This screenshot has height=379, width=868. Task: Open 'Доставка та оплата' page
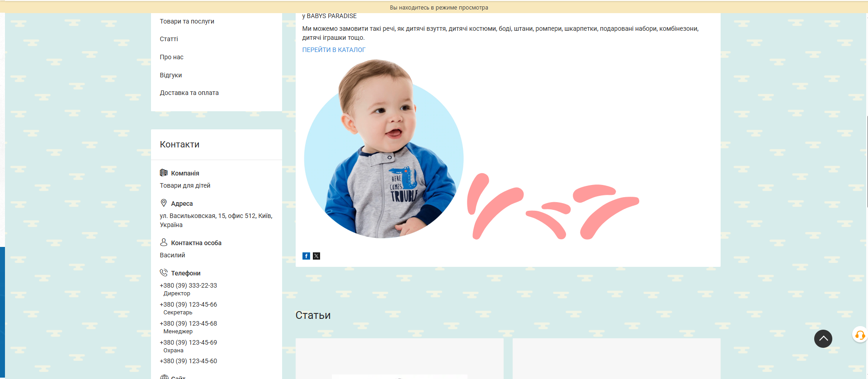coord(189,93)
